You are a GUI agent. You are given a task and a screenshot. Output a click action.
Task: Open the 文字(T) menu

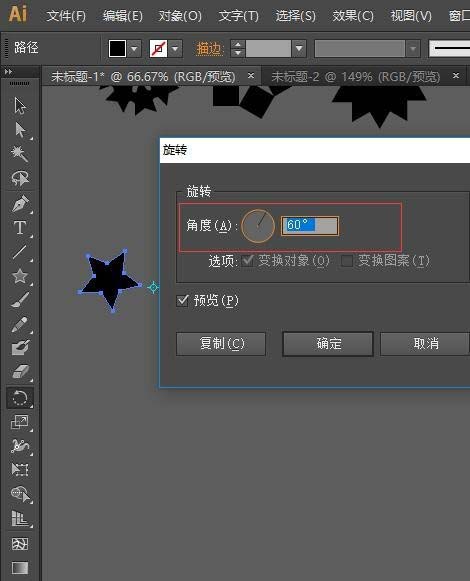pyautogui.click(x=238, y=16)
